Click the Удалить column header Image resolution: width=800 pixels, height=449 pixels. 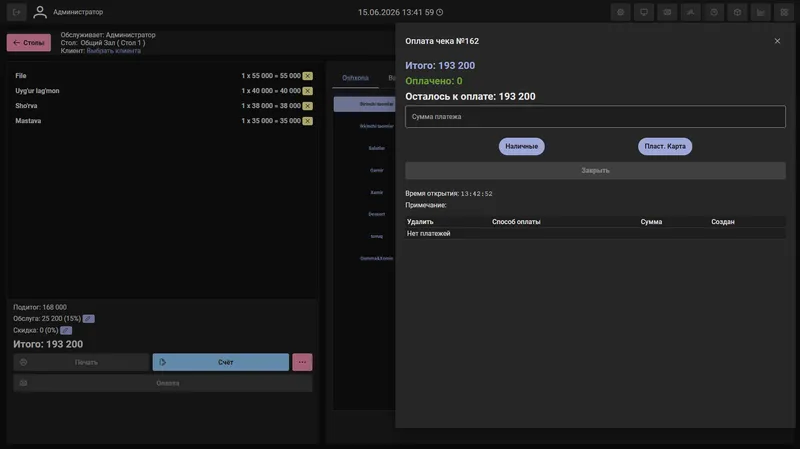[420, 222]
